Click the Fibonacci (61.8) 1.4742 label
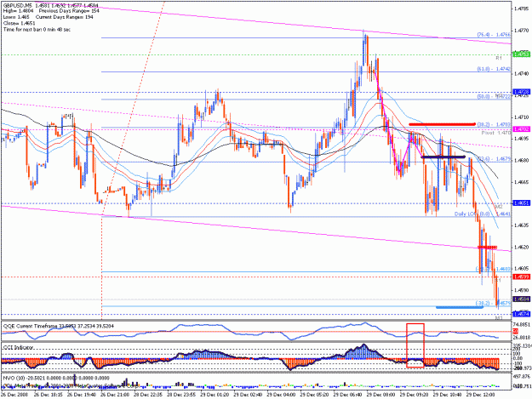Image resolution: width=532 pixels, height=399 pixels. 494,69
